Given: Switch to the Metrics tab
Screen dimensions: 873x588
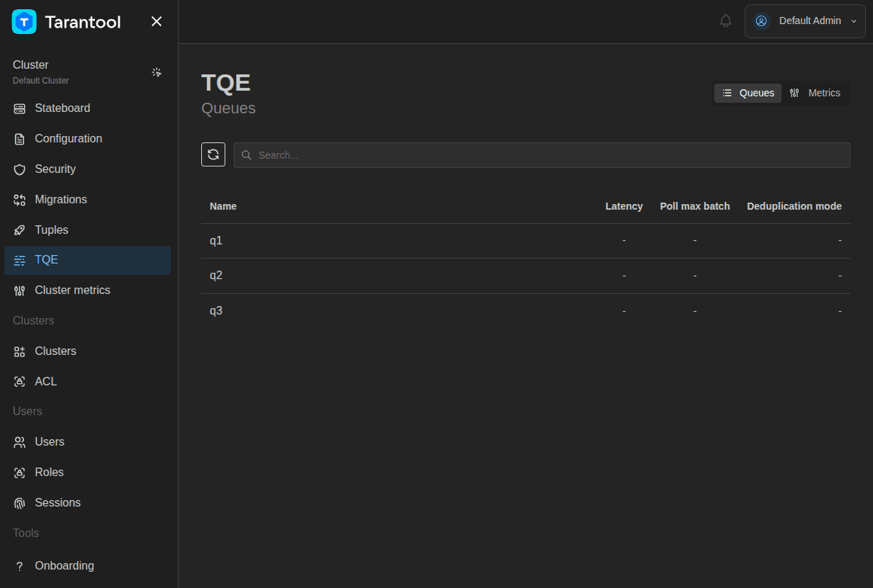Looking at the screenshot, I should coord(815,93).
